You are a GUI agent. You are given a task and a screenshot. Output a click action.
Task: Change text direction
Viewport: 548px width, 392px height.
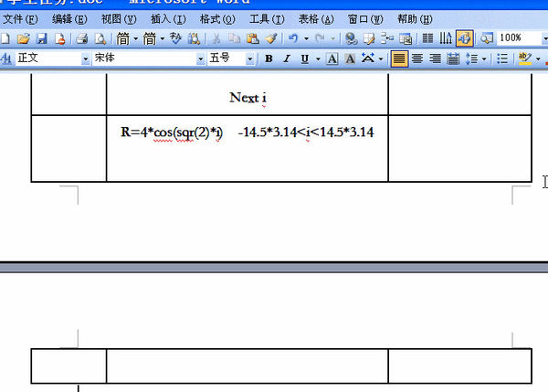coord(446,38)
